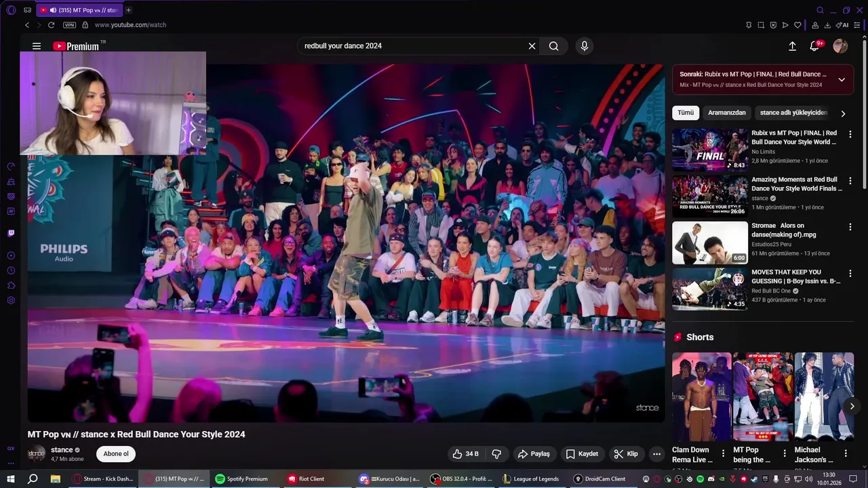Subscribe with the Abone ol button

(116, 454)
